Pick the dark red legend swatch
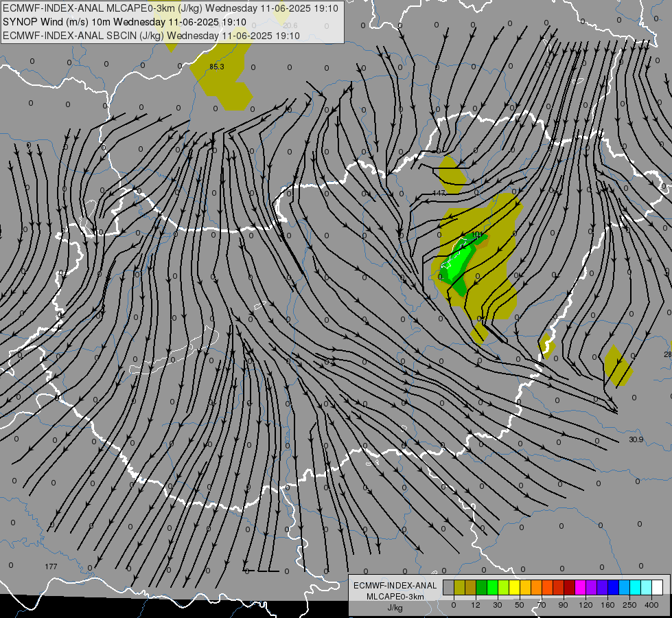This screenshot has width=672, height=618. click(570, 587)
